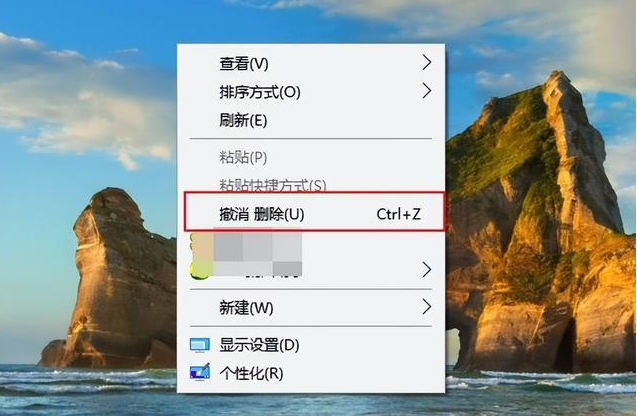637x416 pixels.
Task: Open the 查看(V) menu entry
Action: tap(311, 63)
